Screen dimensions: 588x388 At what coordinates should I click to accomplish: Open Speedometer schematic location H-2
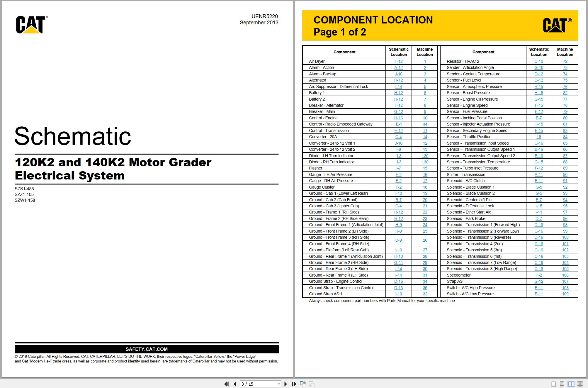tap(539, 275)
